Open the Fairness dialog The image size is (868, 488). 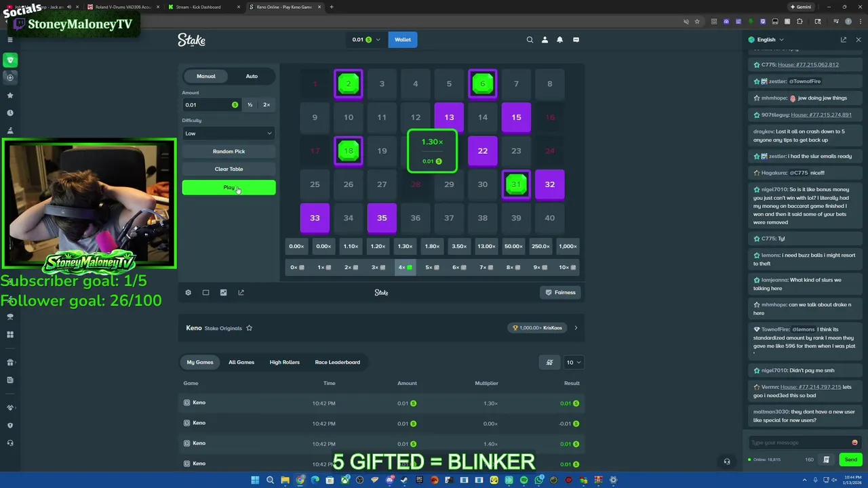(x=561, y=293)
